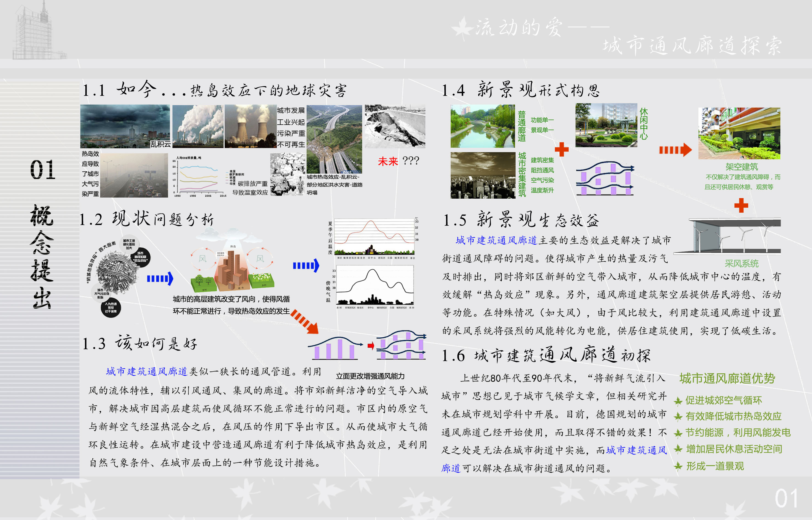The width and height of the screenshot is (812, 520).
Task: Click the red diagonal arrow under 热岛效应的发生 text
Action: (305, 321)
